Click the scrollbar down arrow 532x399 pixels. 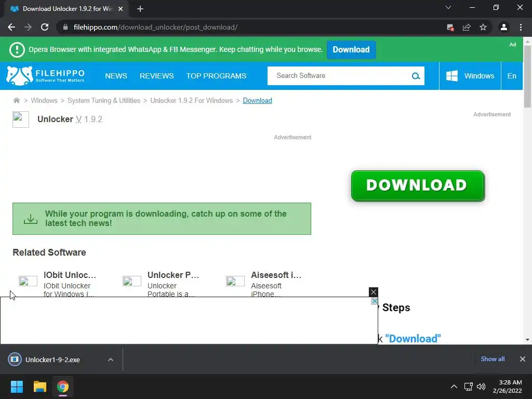[x=527, y=340]
